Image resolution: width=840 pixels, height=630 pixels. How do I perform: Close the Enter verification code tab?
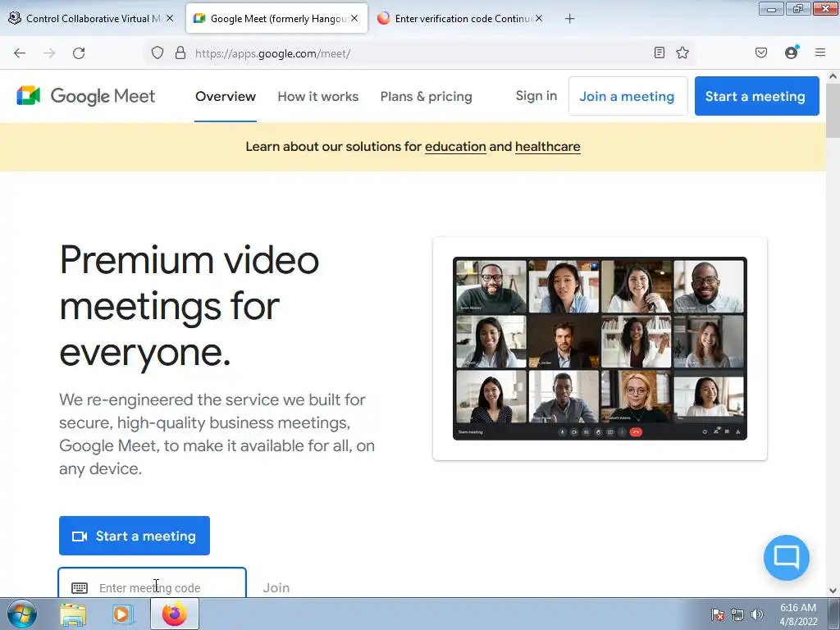[539, 18]
